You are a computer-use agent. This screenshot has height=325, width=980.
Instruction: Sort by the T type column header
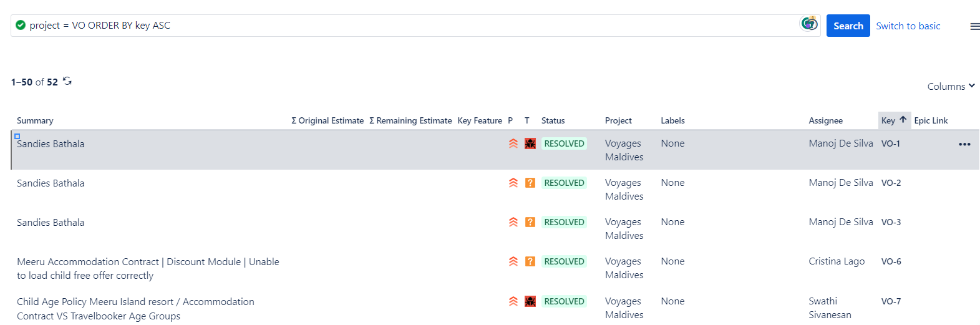(x=527, y=120)
